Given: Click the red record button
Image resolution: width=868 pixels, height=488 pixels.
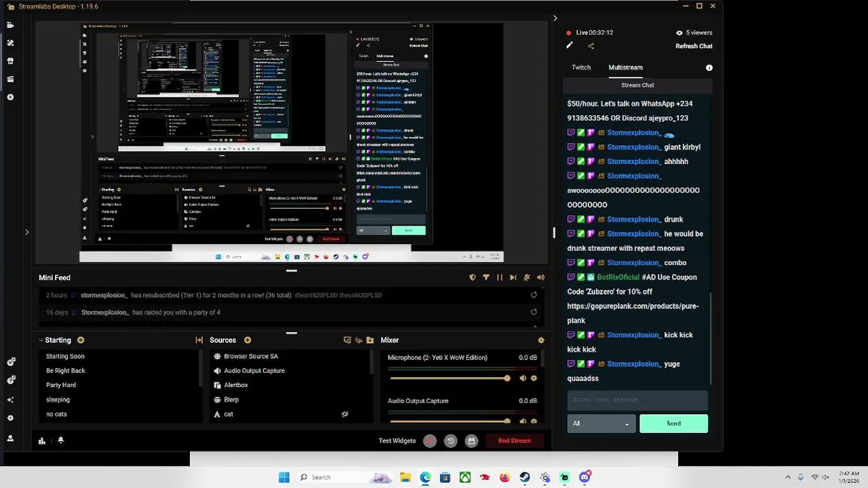Looking at the screenshot, I should (x=429, y=441).
